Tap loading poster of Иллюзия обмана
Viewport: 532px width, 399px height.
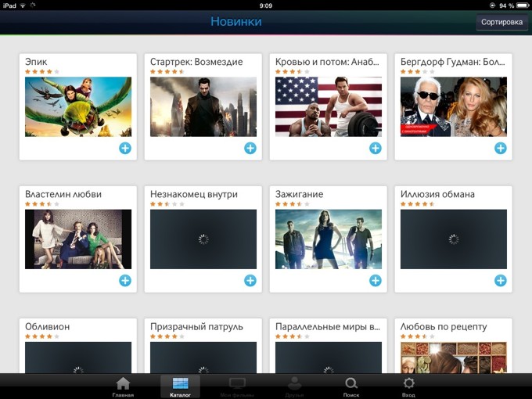tap(454, 239)
